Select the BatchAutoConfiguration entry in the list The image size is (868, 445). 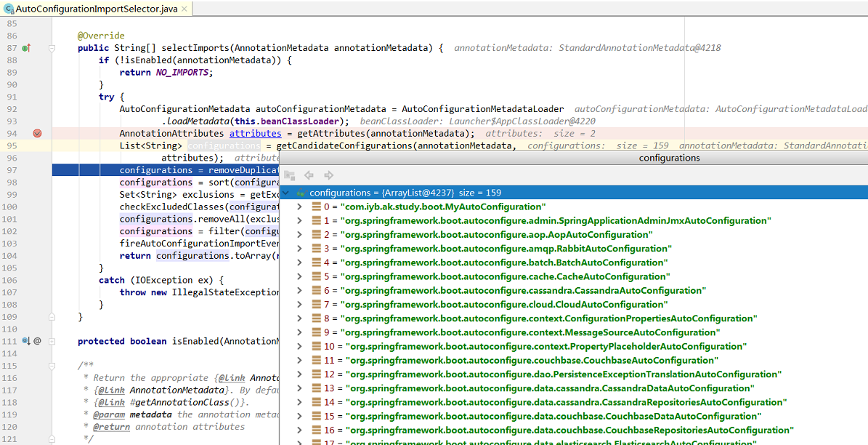504,262
